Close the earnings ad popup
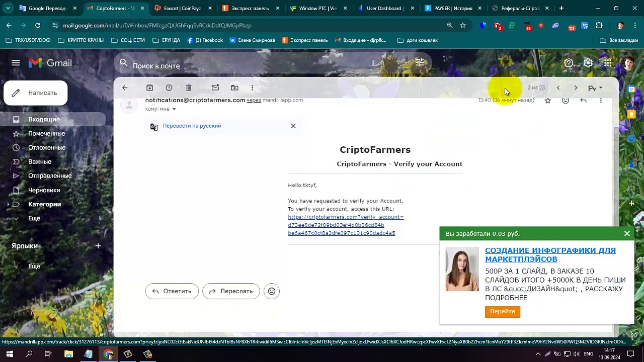This screenshot has width=644, height=362. (627, 233)
